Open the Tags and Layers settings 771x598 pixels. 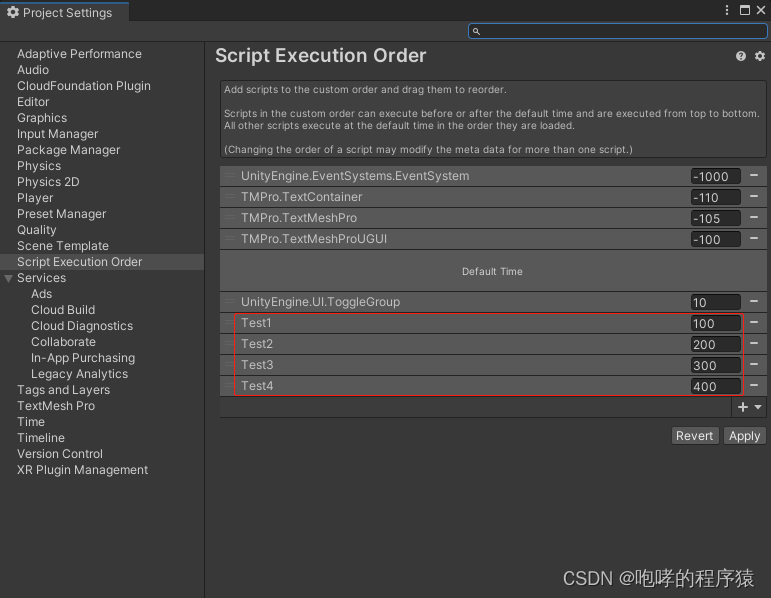tap(63, 390)
